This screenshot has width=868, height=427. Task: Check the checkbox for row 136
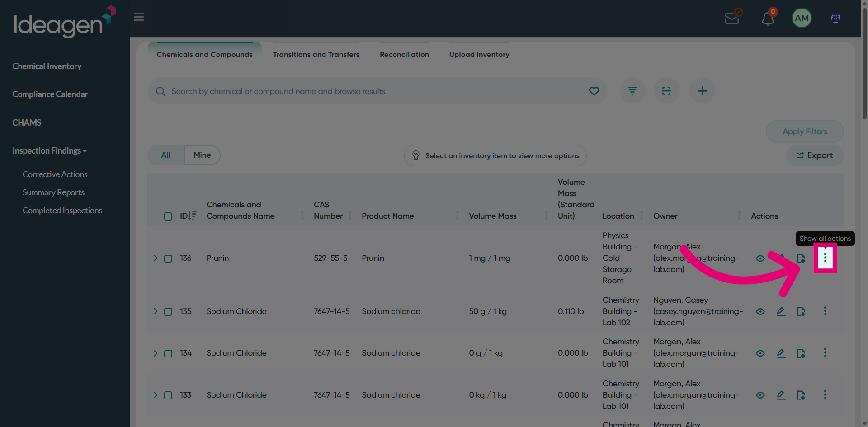point(168,258)
